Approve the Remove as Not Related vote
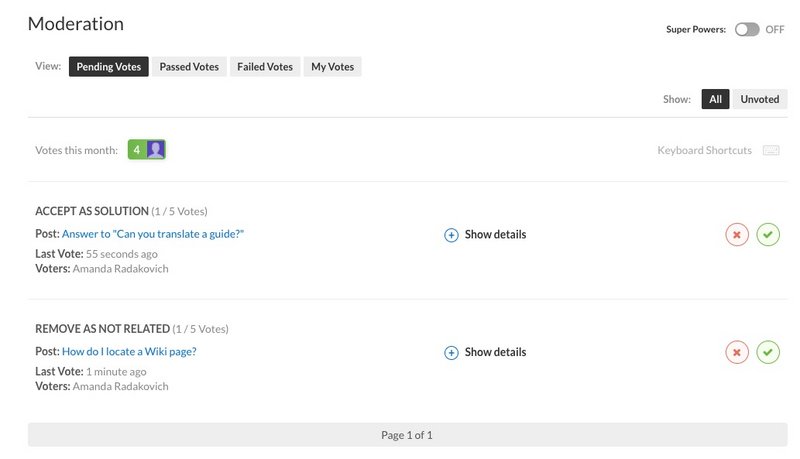The height and width of the screenshot is (459, 800). point(768,352)
